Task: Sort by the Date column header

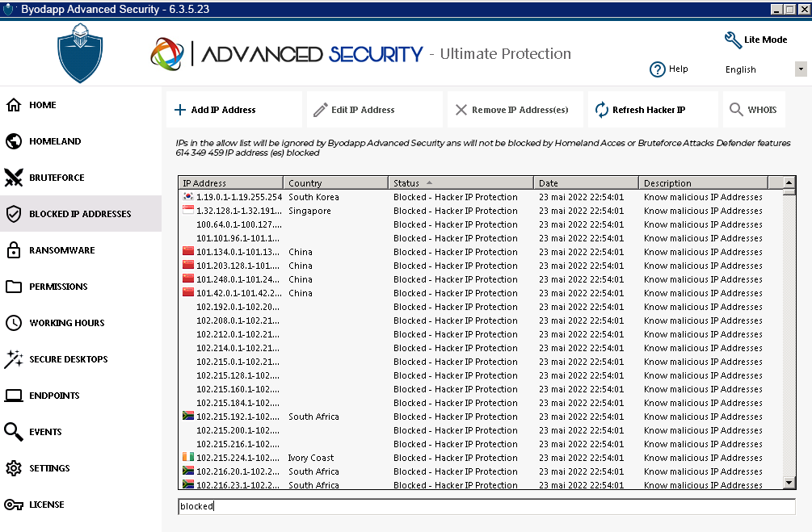Action: (586, 182)
